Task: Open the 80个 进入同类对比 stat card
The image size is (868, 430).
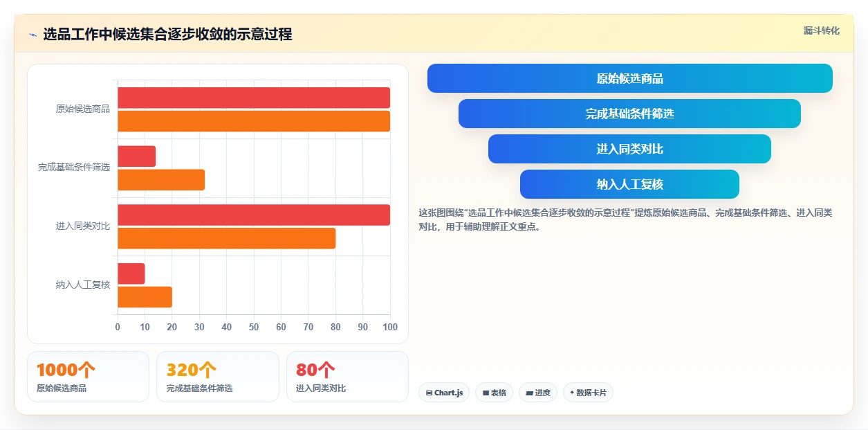Action: pos(347,377)
